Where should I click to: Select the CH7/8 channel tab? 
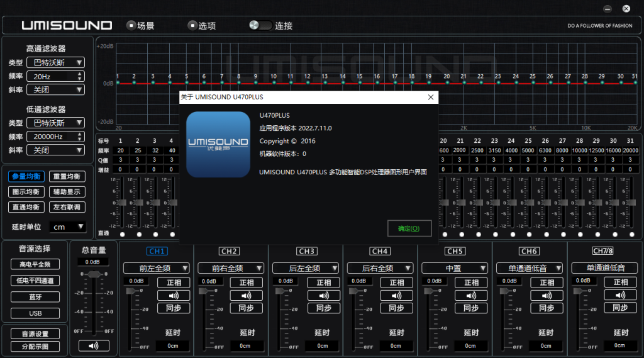coord(602,250)
